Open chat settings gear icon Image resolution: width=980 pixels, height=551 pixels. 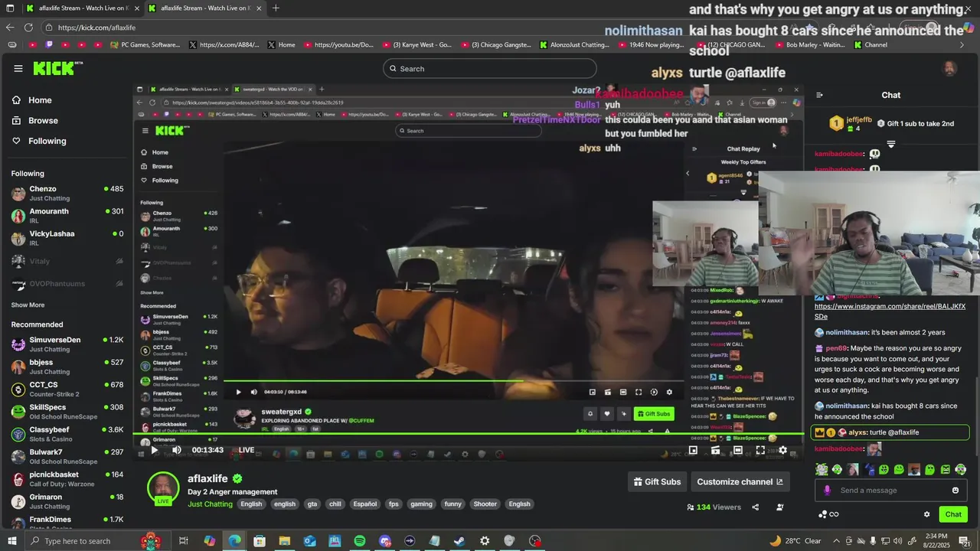[x=926, y=514]
